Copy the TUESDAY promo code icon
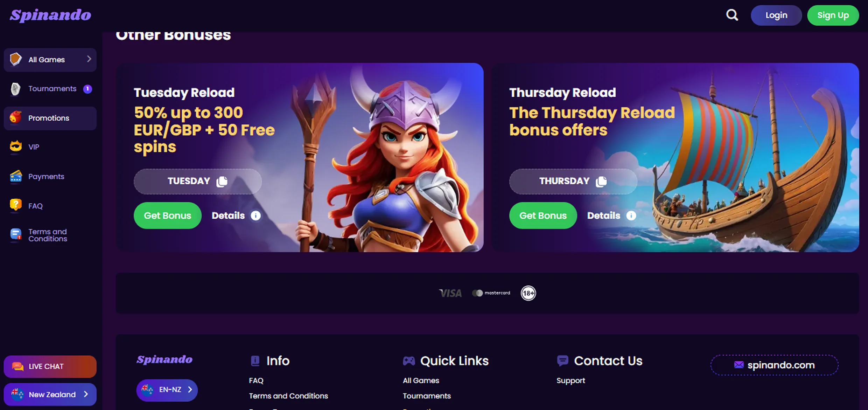868x410 pixels. 222,181
